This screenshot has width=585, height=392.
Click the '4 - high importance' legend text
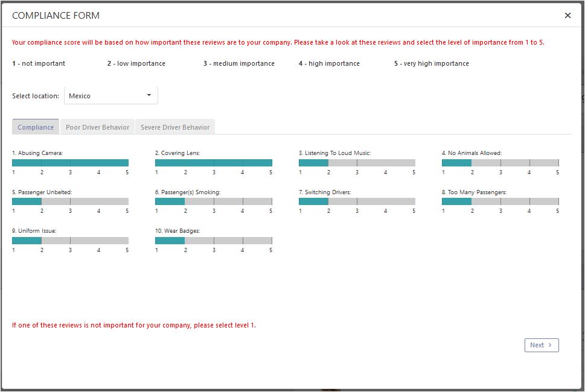329,63
